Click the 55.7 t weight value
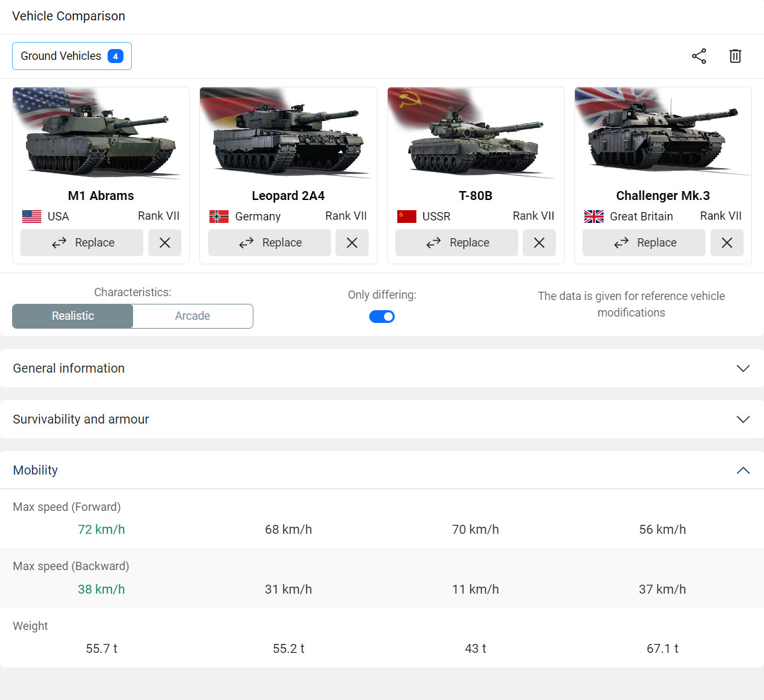764x700 pixels. click(x=101, y=648)
